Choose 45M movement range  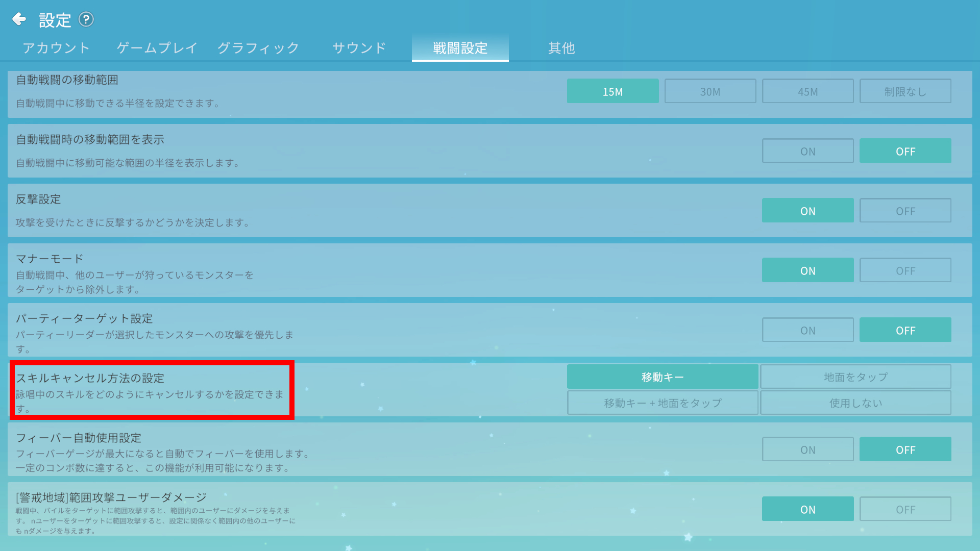click(807, 91)
